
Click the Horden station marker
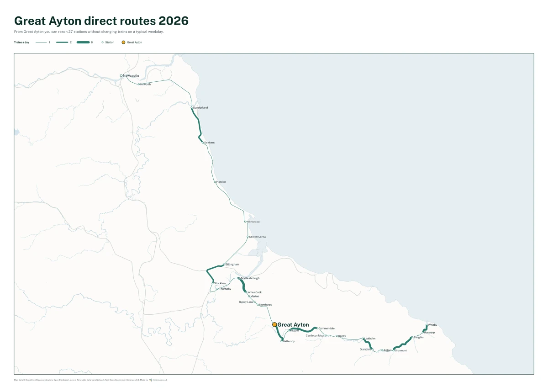215,182
